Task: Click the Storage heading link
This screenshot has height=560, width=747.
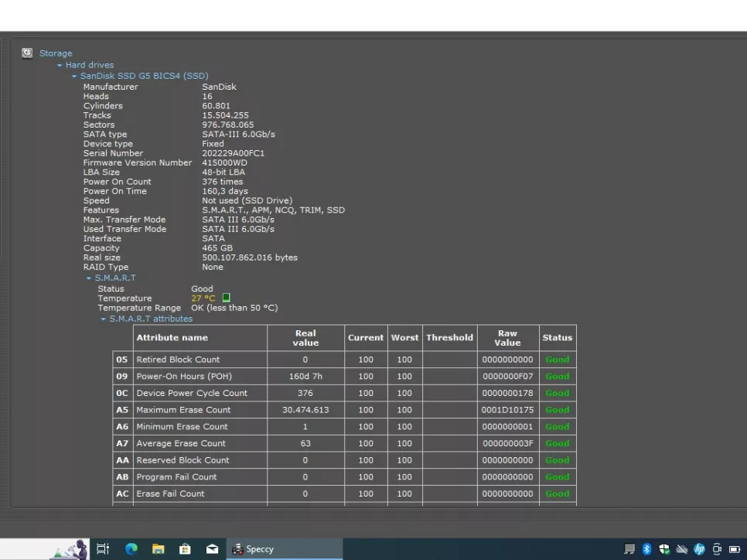Action: click(x=56, y=53)
